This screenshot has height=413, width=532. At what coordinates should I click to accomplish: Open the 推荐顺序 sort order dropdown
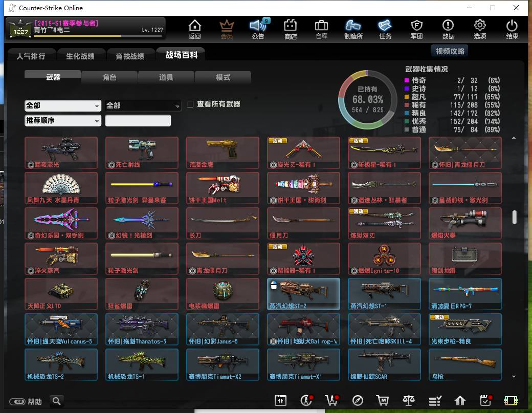pos(63,120)
